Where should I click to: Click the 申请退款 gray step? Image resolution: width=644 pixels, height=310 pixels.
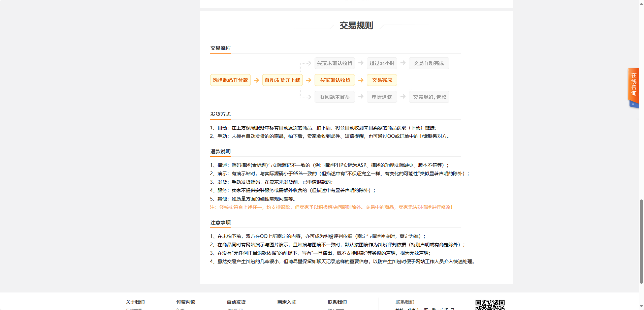(382, 97)
